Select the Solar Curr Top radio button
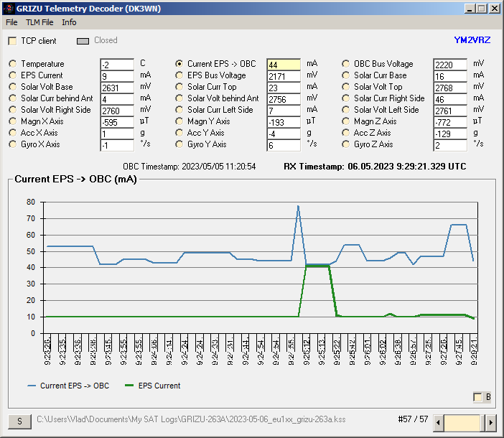The height and width of the screenshot is (438, 504). pyautogui.click(x=179, y=87)
